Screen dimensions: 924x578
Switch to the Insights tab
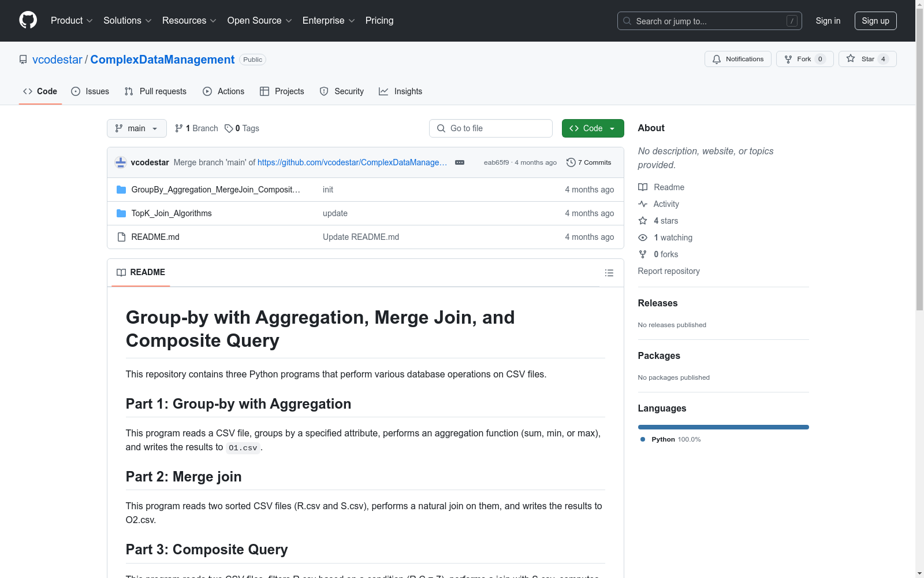(x=401, y=91)
